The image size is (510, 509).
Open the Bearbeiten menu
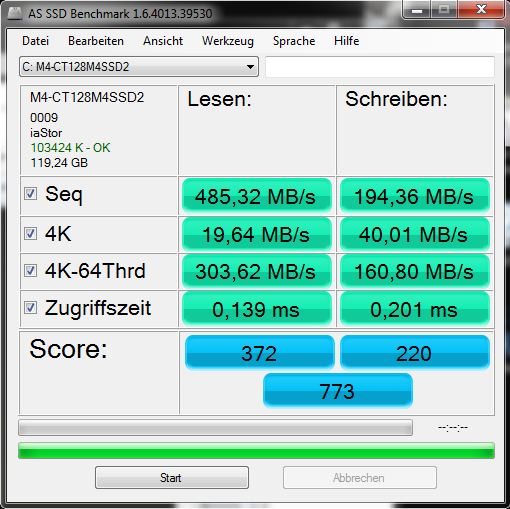[96, 41]
